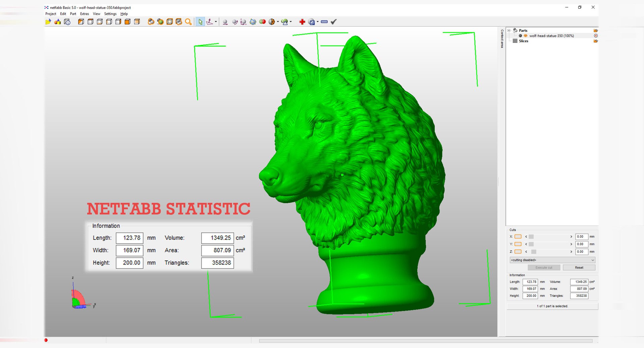Click the measuring tool icon
This screenshot has width=644, height=348.
pos(312,22)
